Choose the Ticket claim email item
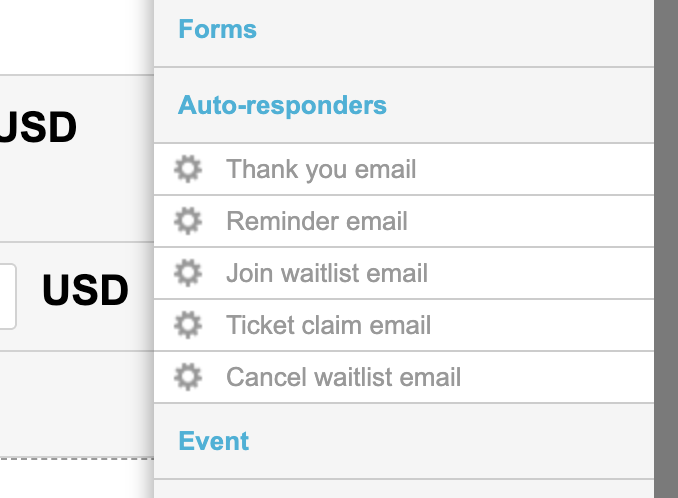678x498 pixels. coord(328,325)
